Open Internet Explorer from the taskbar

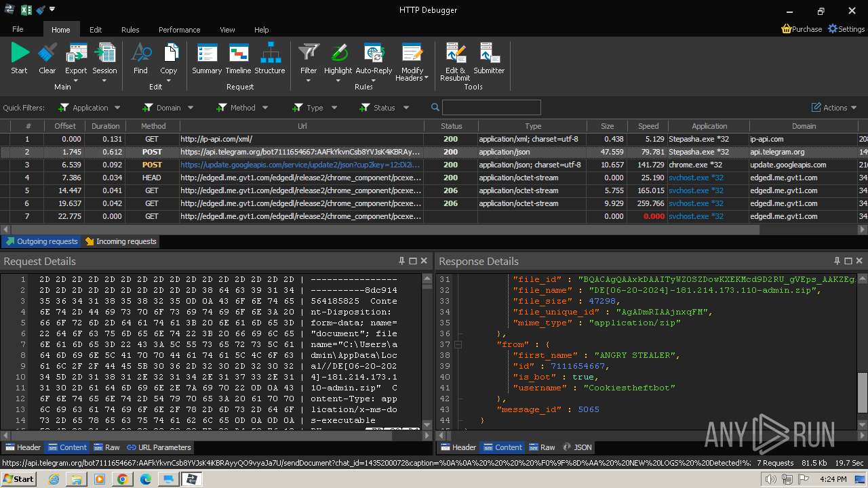pos(54,479)
